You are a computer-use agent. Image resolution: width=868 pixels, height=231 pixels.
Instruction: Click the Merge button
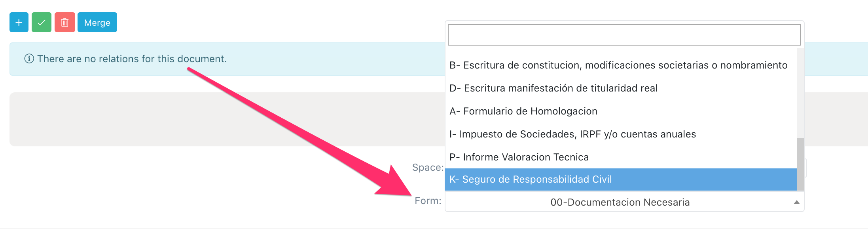(97, 23)
